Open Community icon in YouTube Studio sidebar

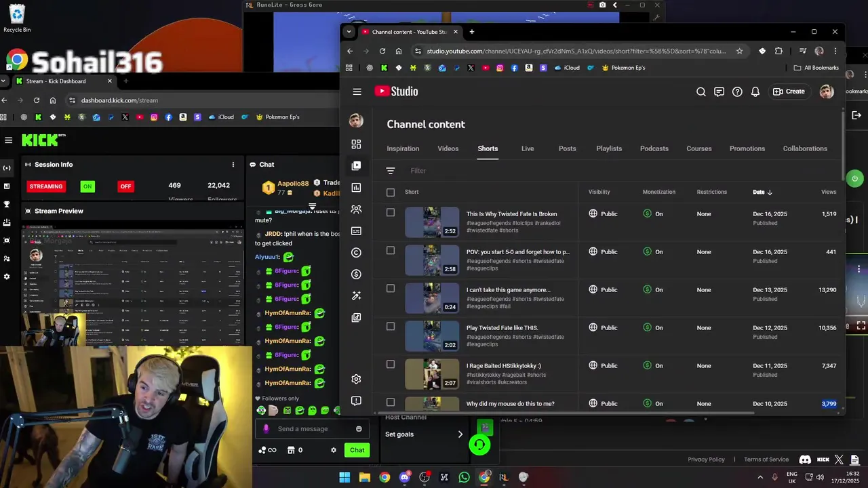pos(356,209)
